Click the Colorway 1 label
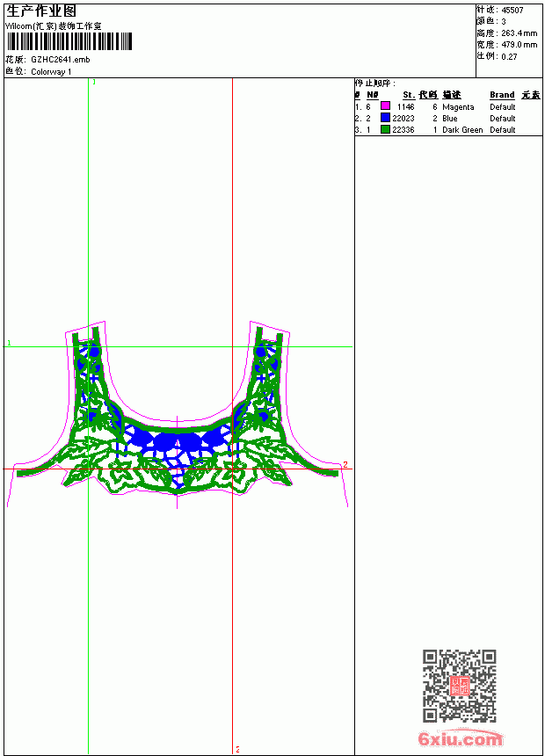The height and width of the screenshot is (756, 545). click(x=51, y=72)
